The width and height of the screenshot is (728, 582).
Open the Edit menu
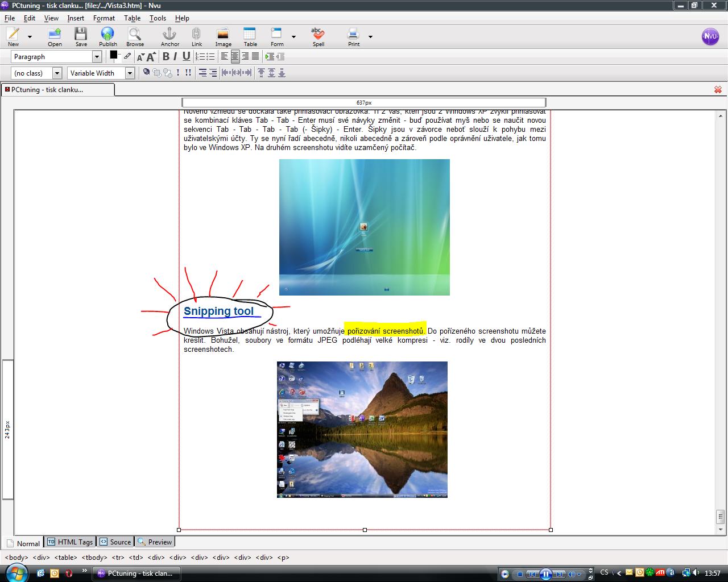[x=30, y=18]
